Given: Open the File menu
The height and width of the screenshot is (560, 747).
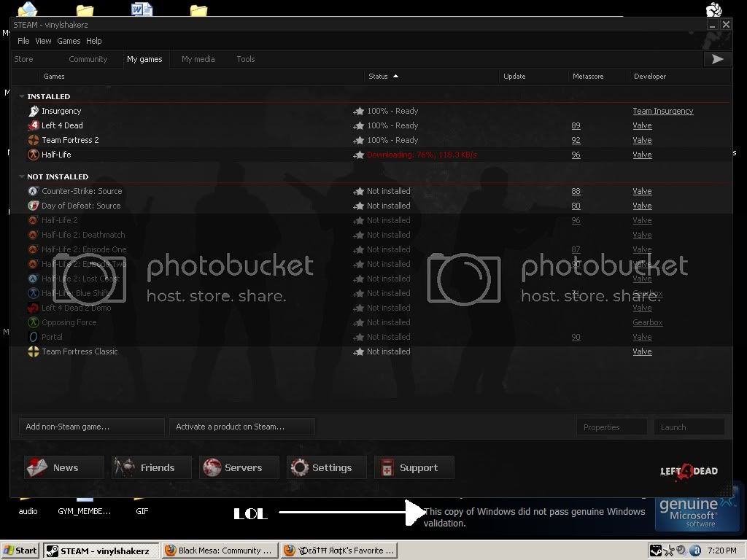Looking at the screenshot, I should [23, 41].
